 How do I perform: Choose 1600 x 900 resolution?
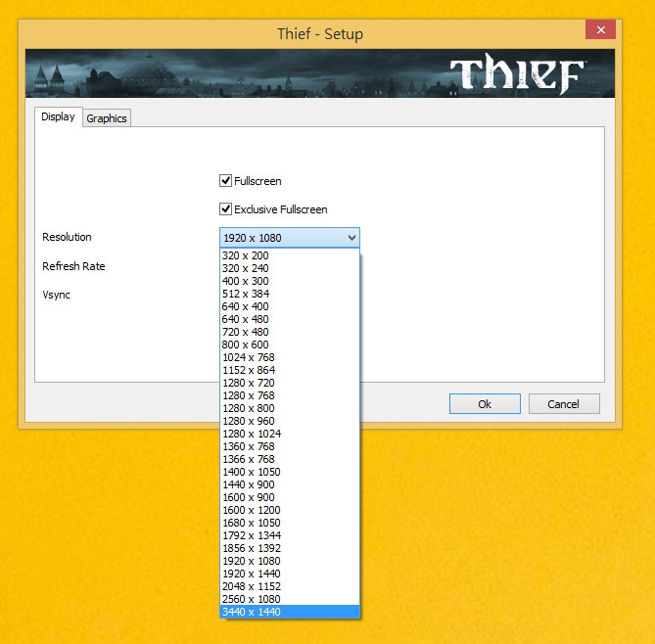coord(290,497)
